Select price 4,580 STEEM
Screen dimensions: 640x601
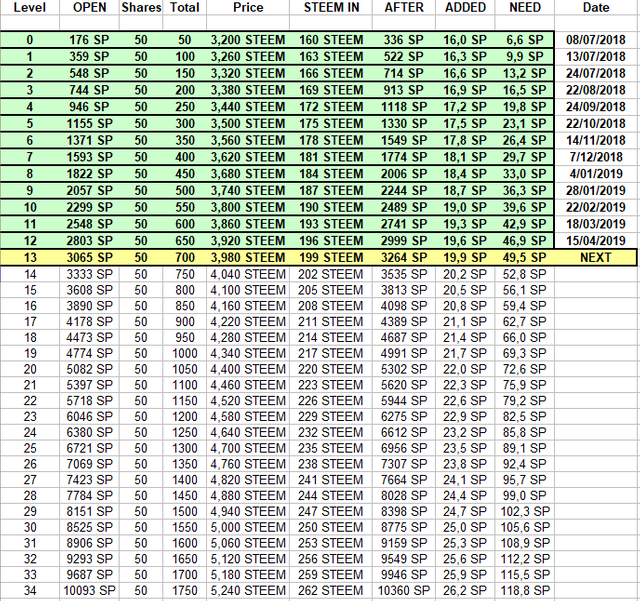point(248,417)
